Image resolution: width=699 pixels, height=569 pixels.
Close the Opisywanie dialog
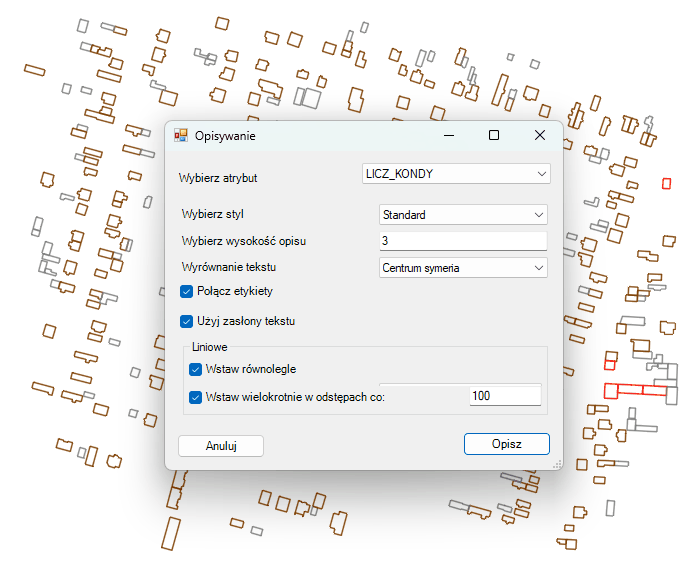(539, 135)
